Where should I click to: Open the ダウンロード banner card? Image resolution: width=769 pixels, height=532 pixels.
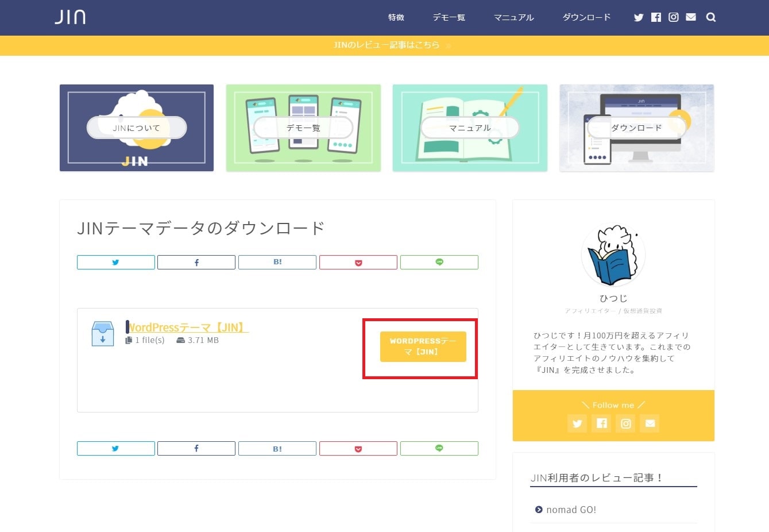[637, 128]
